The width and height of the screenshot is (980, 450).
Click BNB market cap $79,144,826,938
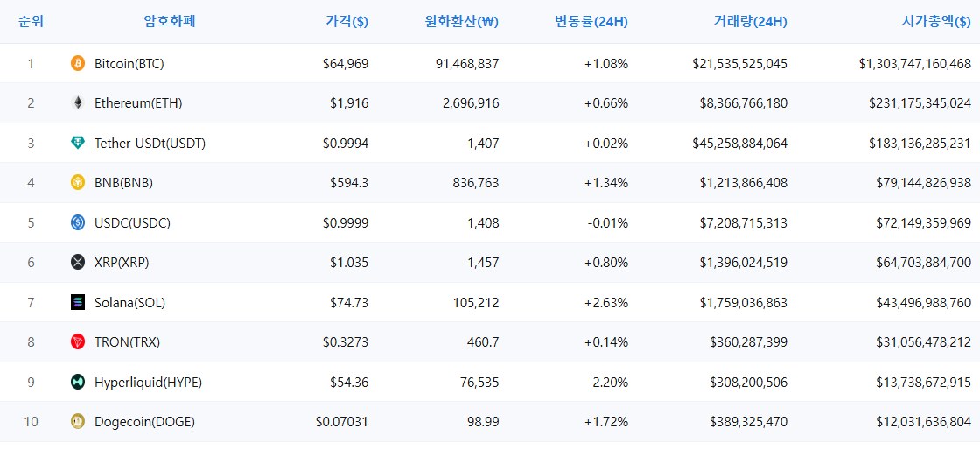(x=924, y=182)
